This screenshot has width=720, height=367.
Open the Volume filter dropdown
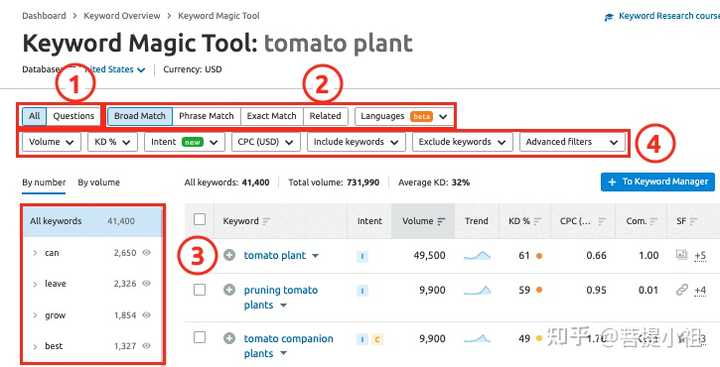[x=51, y=142]
